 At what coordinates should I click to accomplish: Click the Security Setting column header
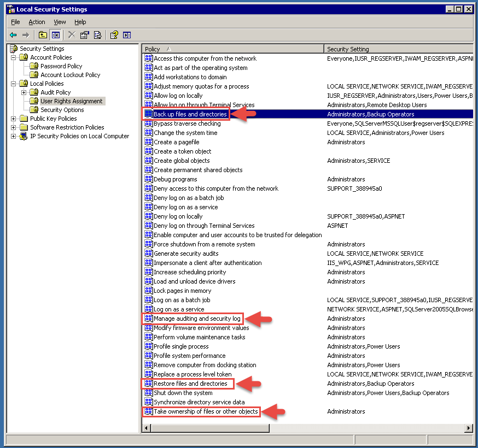(x=398, y=49)
